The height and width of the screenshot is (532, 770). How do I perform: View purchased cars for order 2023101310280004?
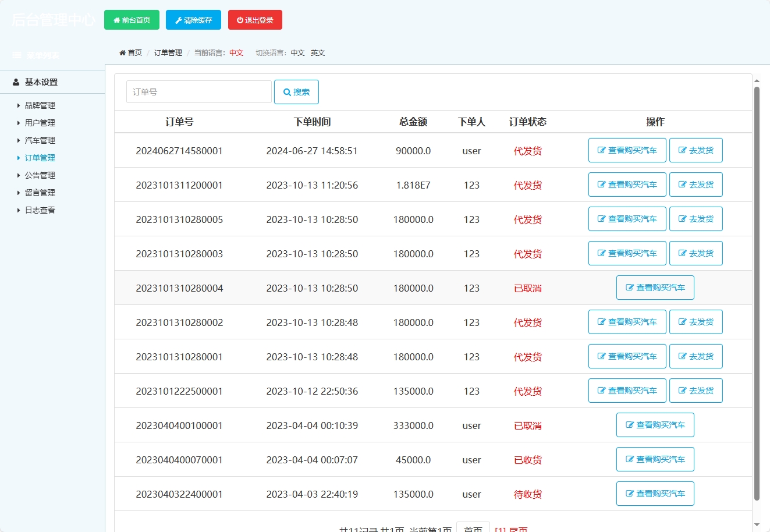655,288
